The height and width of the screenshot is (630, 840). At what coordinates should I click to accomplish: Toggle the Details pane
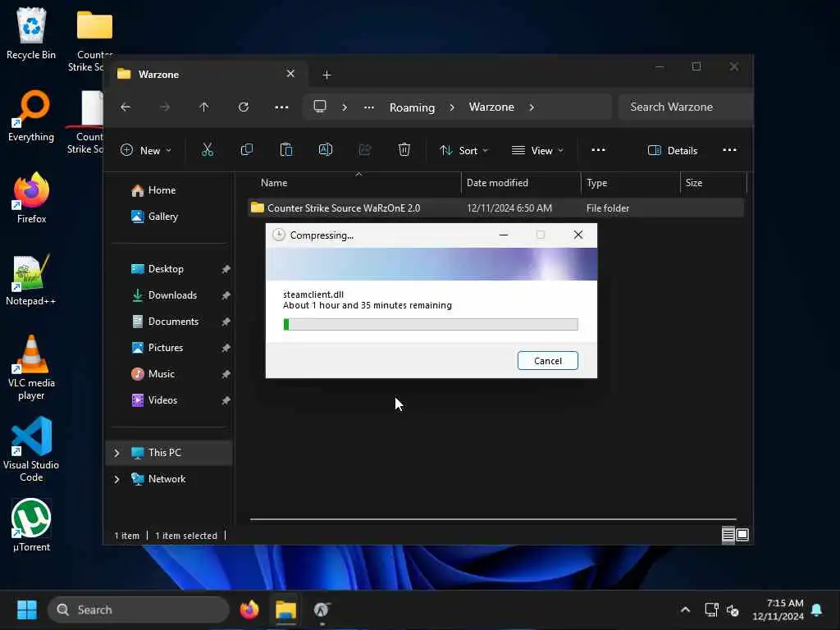[673, 151]
